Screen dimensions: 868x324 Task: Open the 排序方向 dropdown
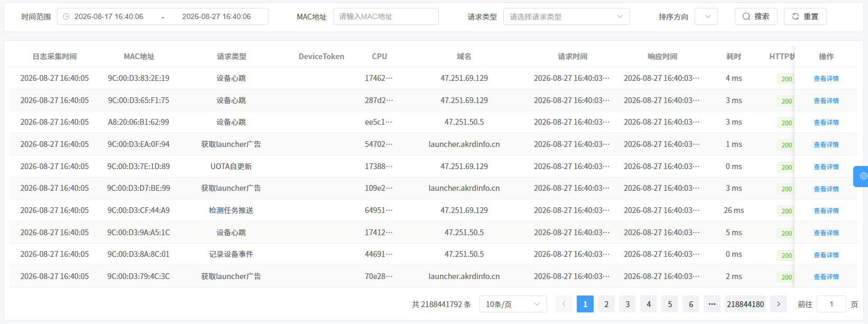(x=706, y=16)
